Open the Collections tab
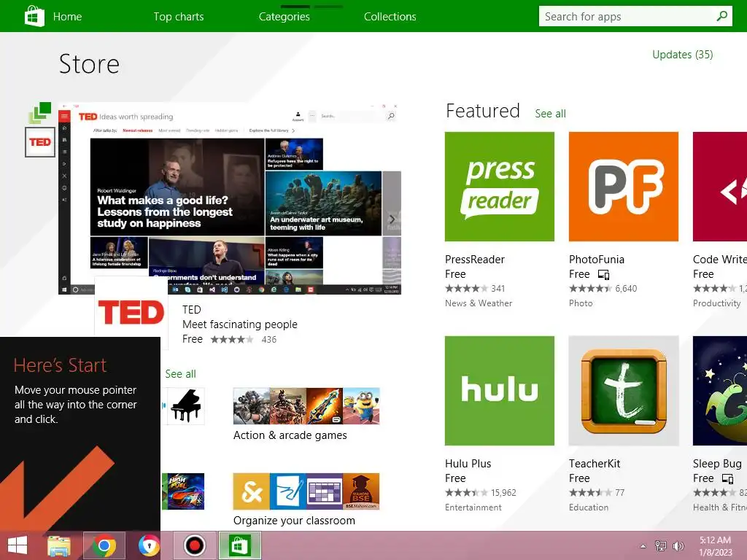 [390, 17]
